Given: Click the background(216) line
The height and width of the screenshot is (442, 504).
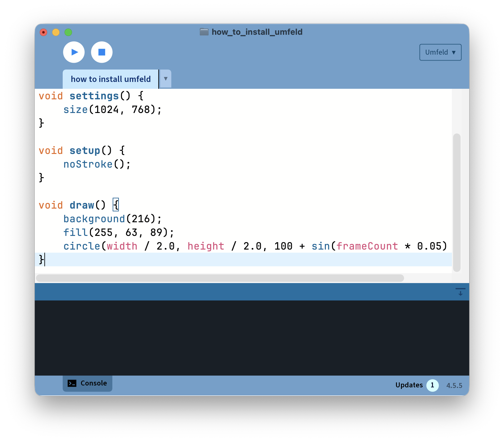Looking at the screenshot, I should 112,219.
